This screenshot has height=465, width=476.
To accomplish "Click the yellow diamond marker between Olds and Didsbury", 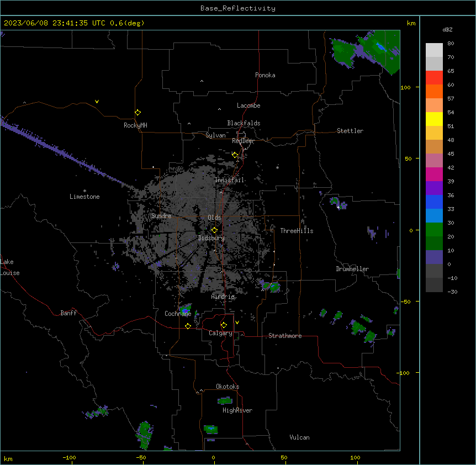I will click(214, 230).
